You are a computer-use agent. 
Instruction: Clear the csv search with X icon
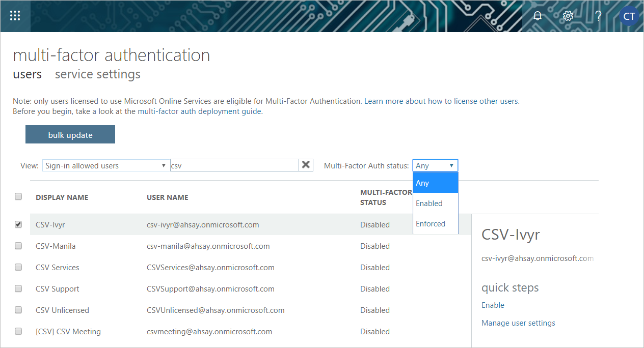(x=306, y=165)
